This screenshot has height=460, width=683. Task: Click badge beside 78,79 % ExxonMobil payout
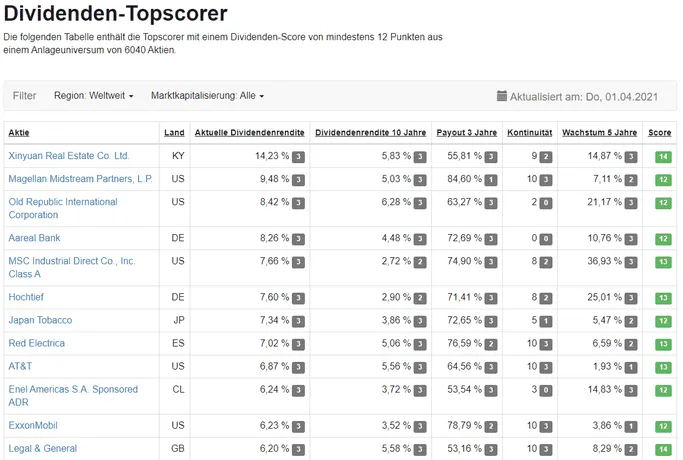click(x=491, y=426)
